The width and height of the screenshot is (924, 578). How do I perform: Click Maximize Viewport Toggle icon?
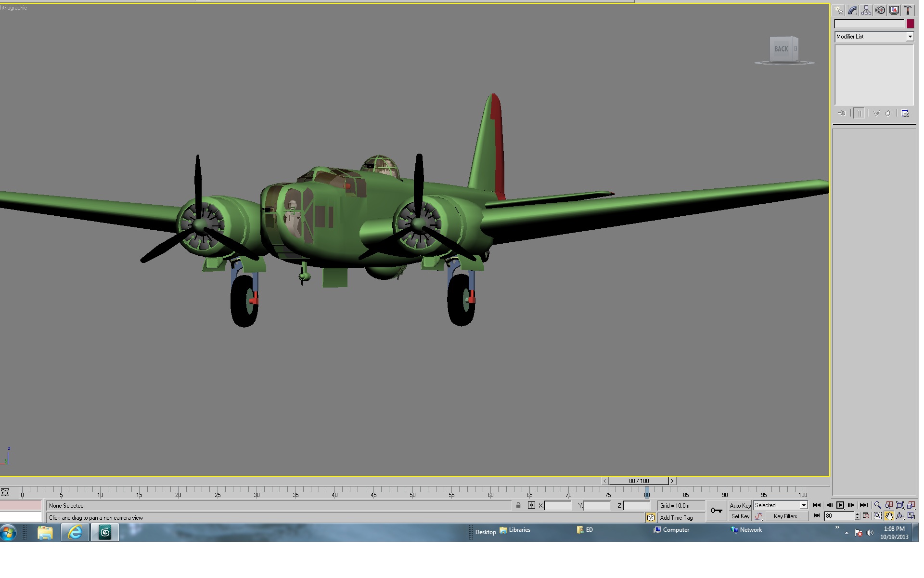(911, 516)
